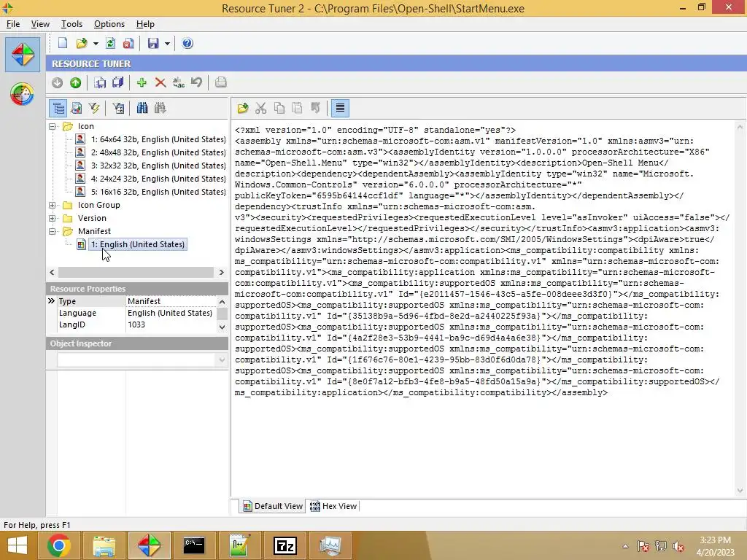
Task: Select the Manifest English (United States) item
Action: (x=138, y=244)
